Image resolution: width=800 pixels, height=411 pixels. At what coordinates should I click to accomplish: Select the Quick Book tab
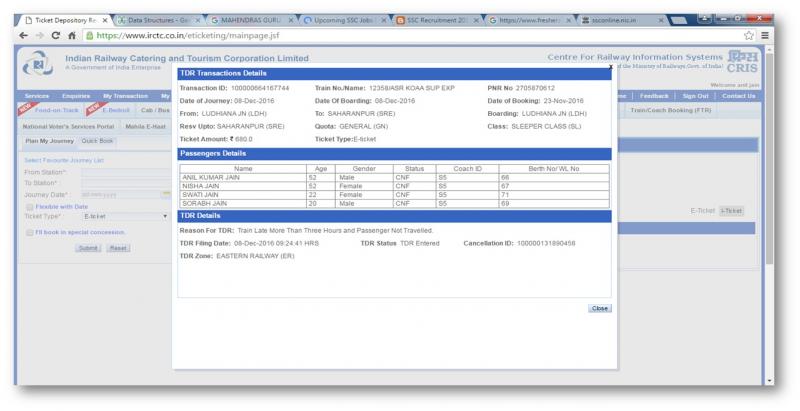click(97, 141)
